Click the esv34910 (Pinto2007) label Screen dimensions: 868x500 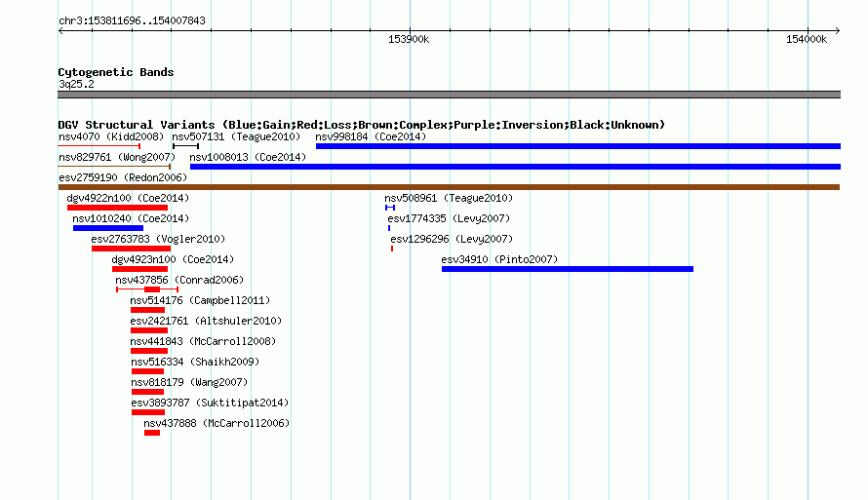pyautogui.click(x=499, y=259)
